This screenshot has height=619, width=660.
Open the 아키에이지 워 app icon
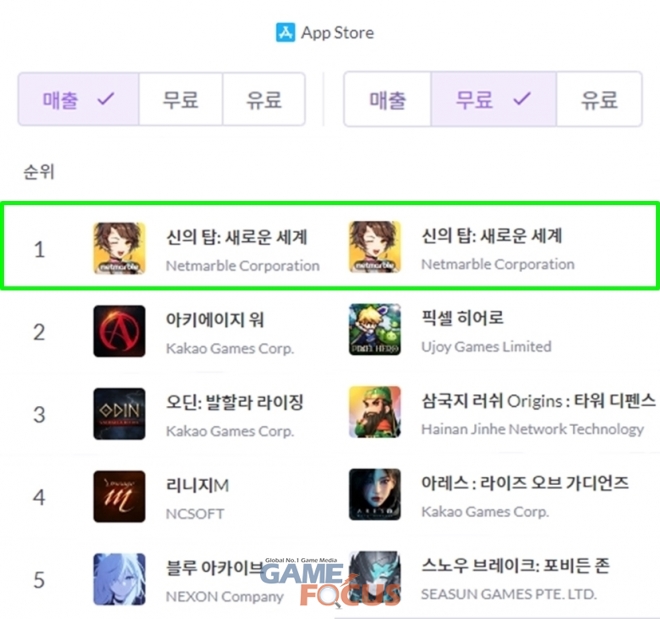[x=120, y=331]
